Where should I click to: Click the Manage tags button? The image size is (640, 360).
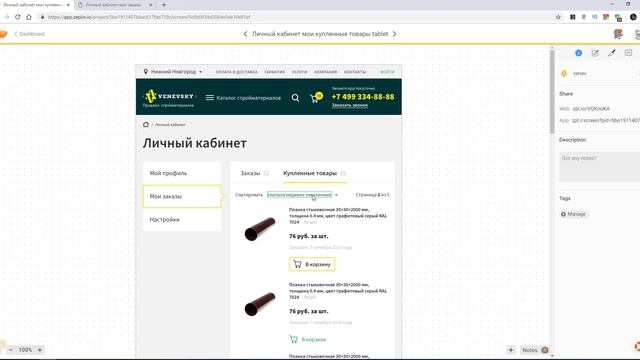[573, 214]
